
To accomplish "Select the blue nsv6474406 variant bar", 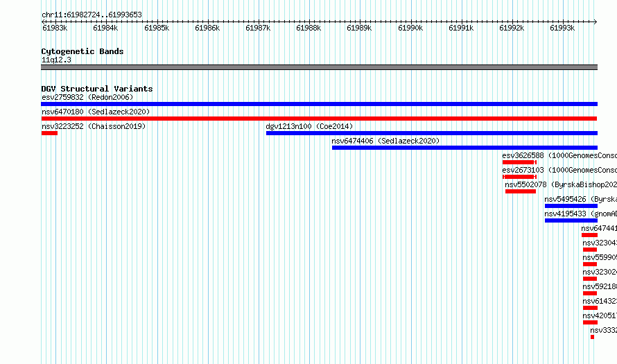I will coord(464,148).
